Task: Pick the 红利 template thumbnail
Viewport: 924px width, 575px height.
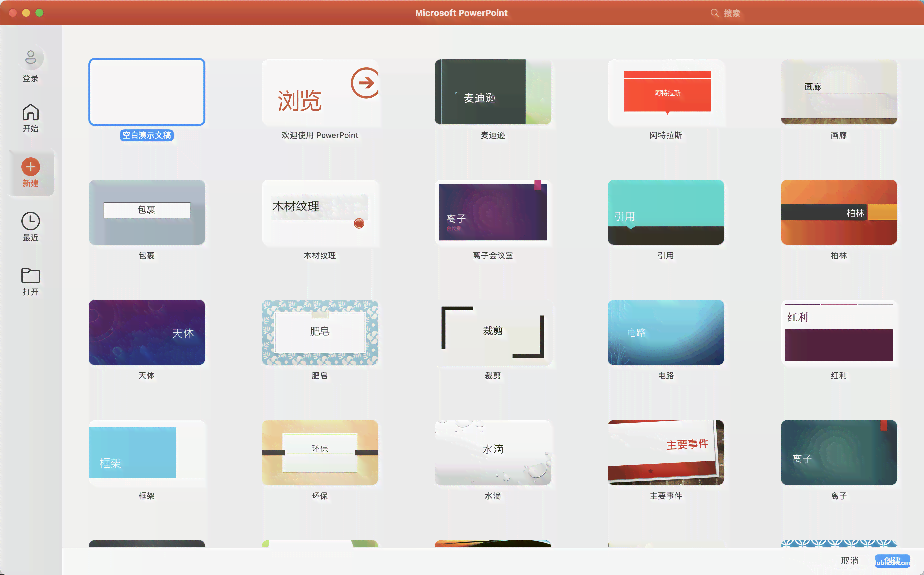Action: tap(839, 332)
